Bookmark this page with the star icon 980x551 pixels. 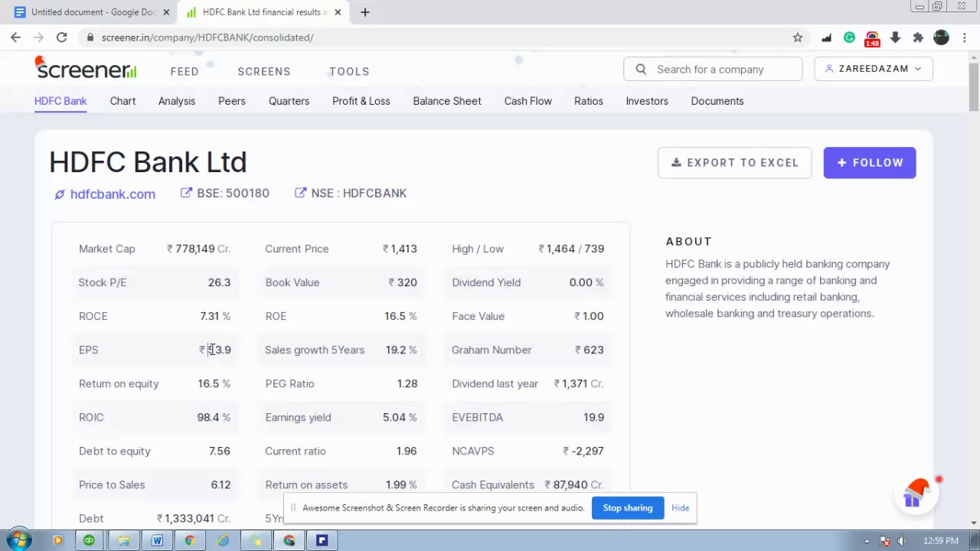(798, 37)
